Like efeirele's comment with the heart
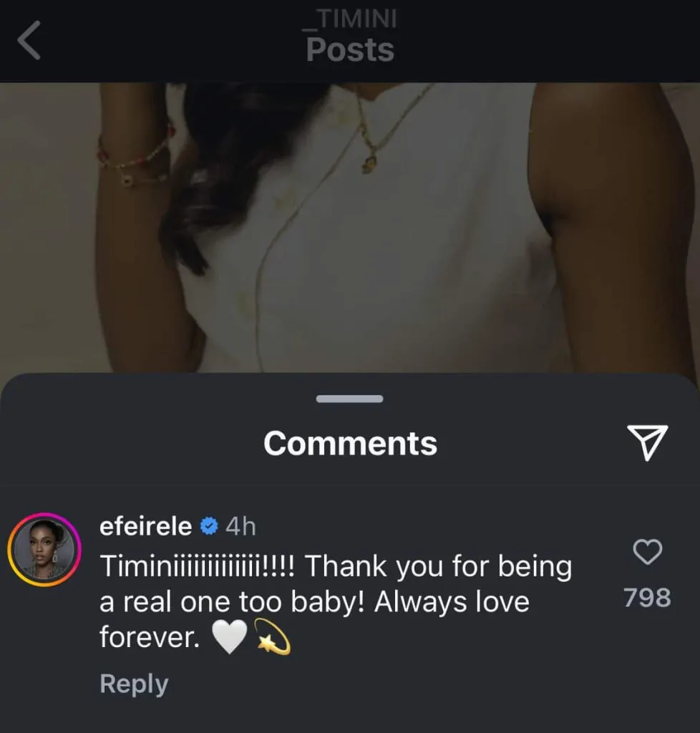Image resolution: width=700 pixels, height=733 pixels. 648,552
